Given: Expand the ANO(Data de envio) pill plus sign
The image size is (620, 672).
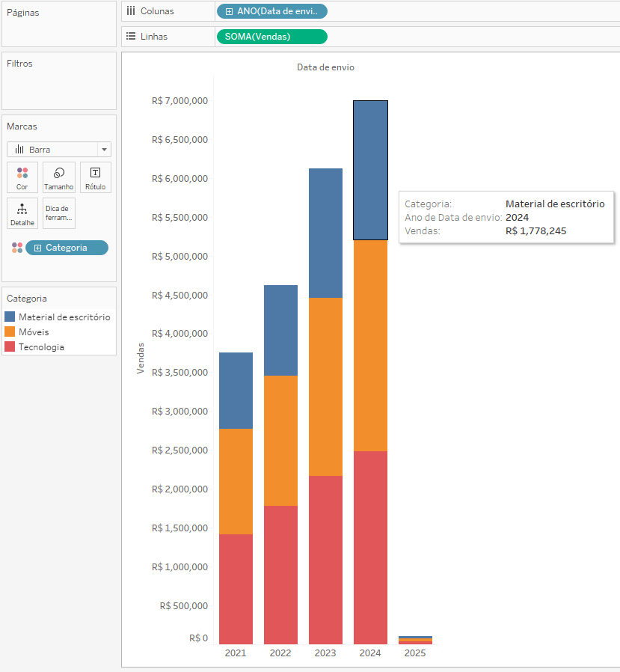Looking at the screenshot, I should [229, 11].
